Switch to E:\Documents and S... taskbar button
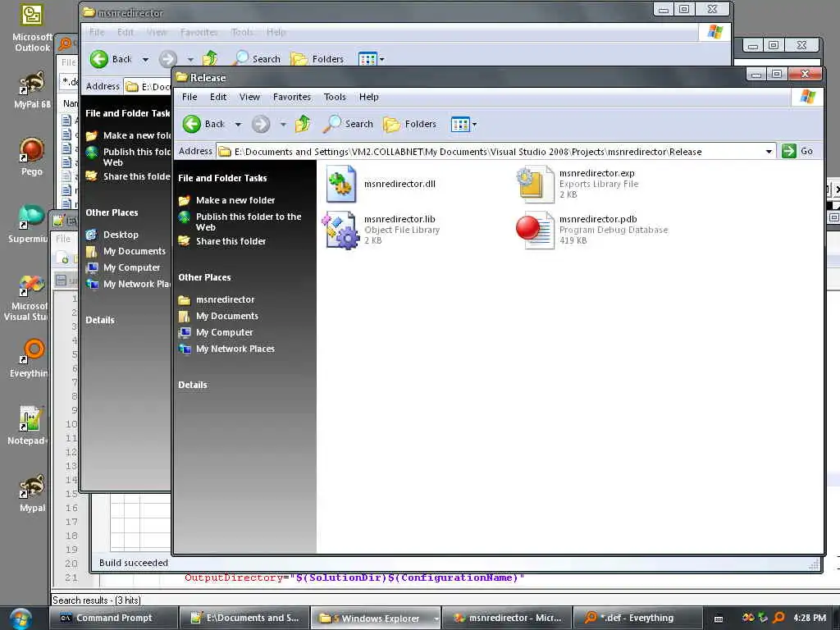This screenshot has width=840, height=630. coord(244,619)
